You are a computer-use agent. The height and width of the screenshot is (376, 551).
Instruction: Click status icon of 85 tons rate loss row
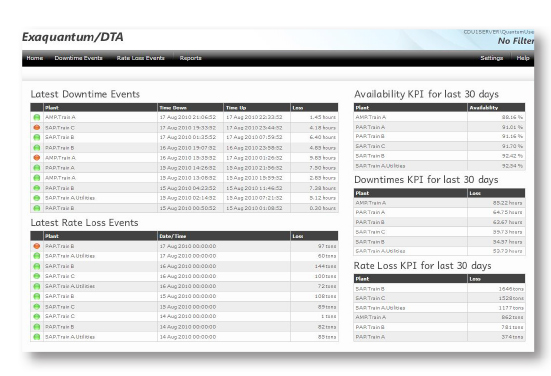coord(37,337)
